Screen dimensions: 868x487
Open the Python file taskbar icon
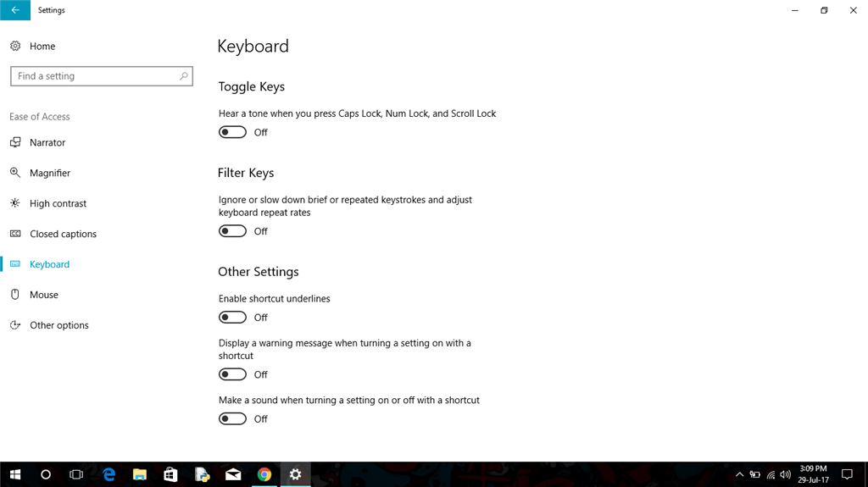[202, 474]
